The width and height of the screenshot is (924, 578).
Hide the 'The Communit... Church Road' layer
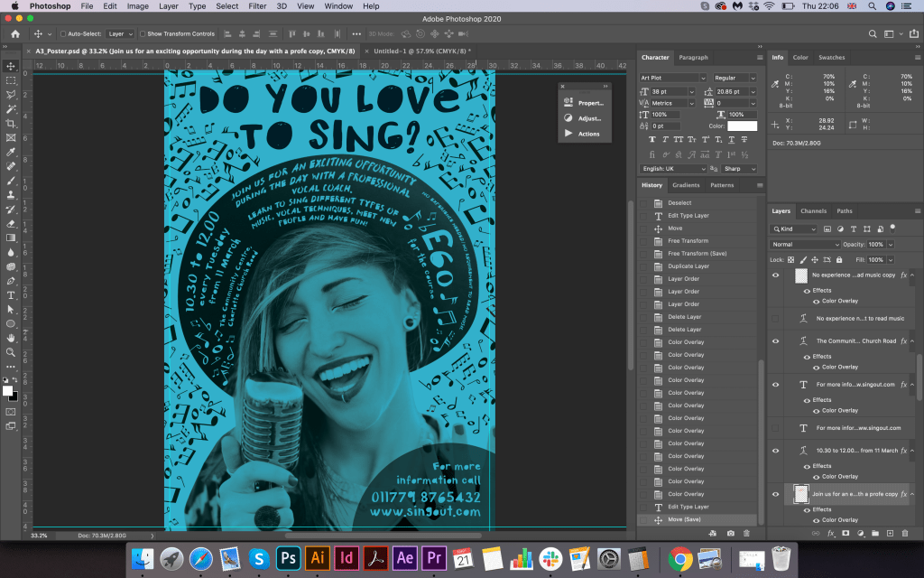[775, 341]
